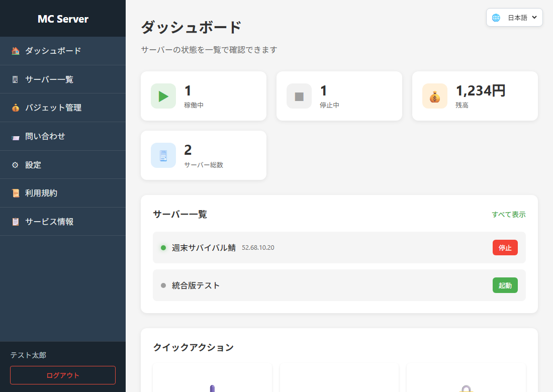Click the サーバー総数 label
Image resolution: width=553 pixels, height=392 pixels.
204,165
